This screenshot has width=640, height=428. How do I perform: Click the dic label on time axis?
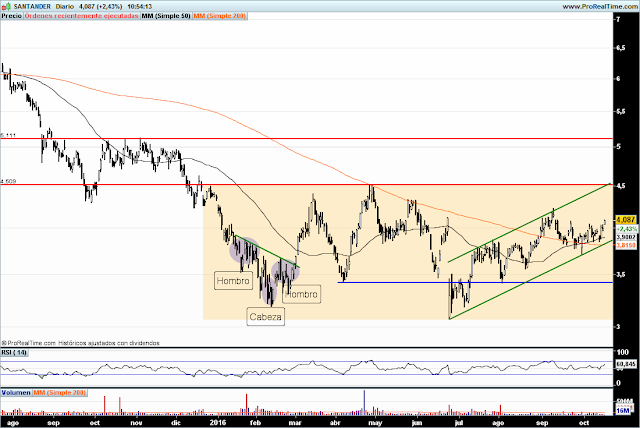pos(176,423)
